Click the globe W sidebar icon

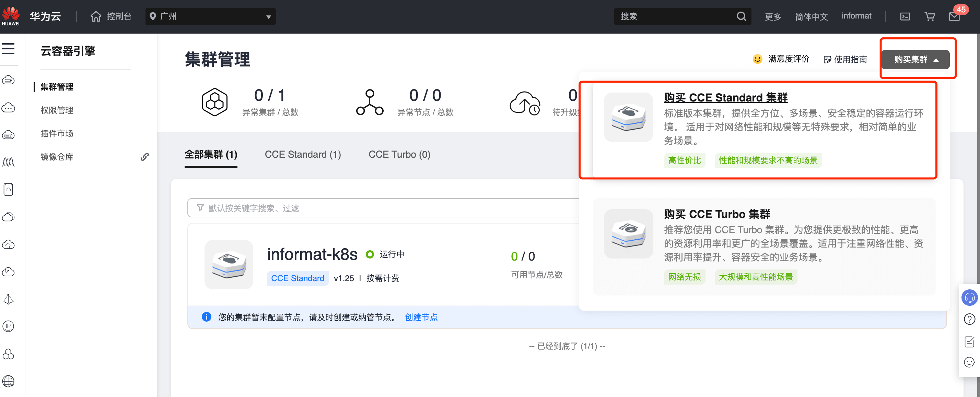[x=8, y=381]
